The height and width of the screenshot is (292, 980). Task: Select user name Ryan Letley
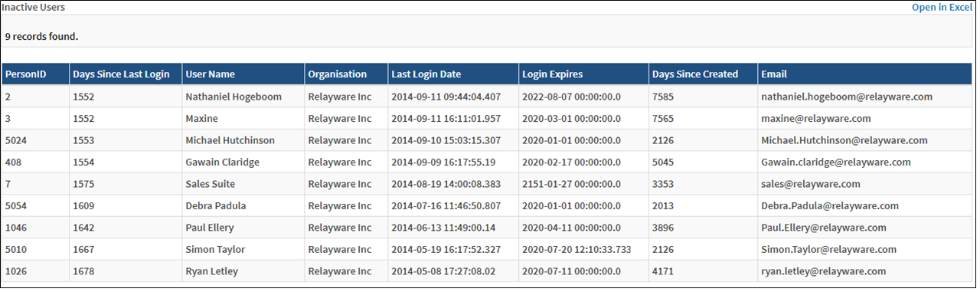pos(211,271)
